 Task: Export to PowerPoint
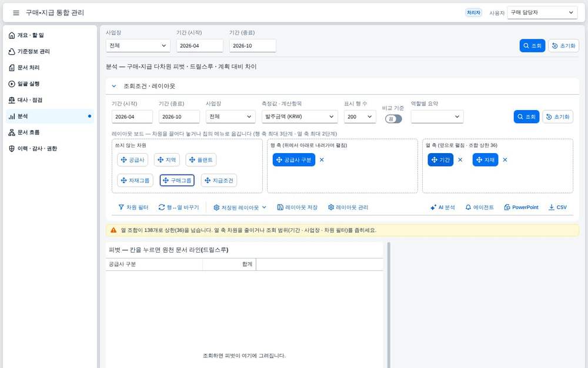coord(521,207)
